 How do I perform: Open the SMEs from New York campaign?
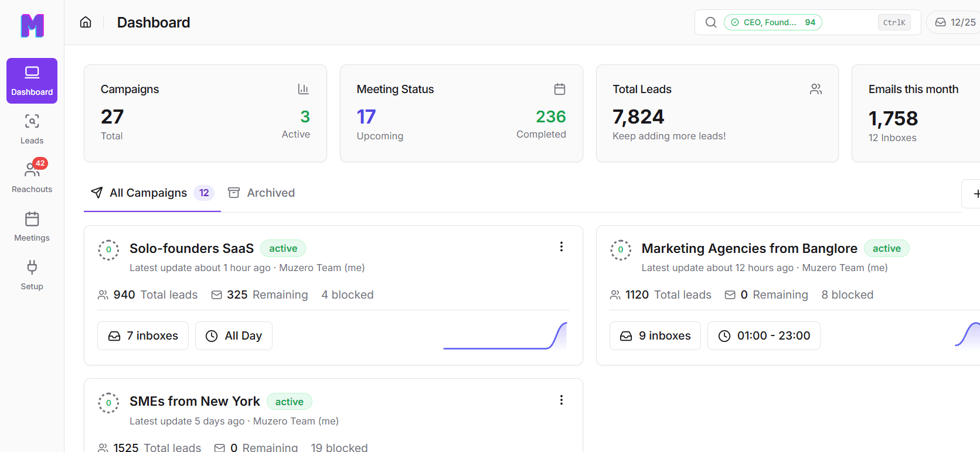(195, 402)
